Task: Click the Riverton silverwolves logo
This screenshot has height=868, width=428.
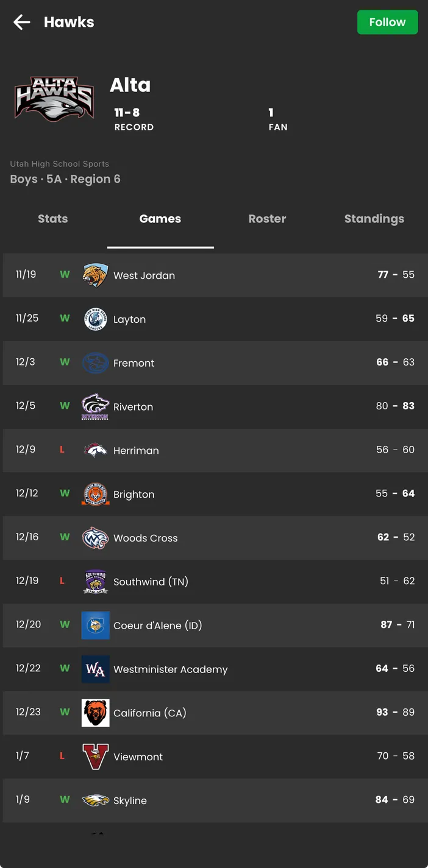Action: (95, 406)
